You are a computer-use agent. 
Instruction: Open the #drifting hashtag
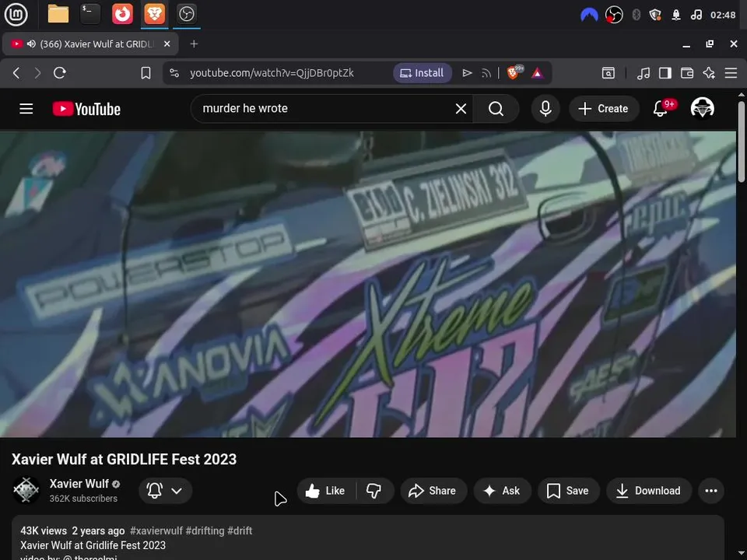205,530
